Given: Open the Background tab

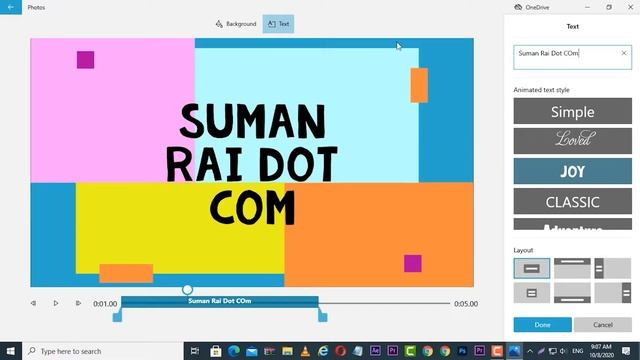Looking at the screenshot, I should (236, 24).
